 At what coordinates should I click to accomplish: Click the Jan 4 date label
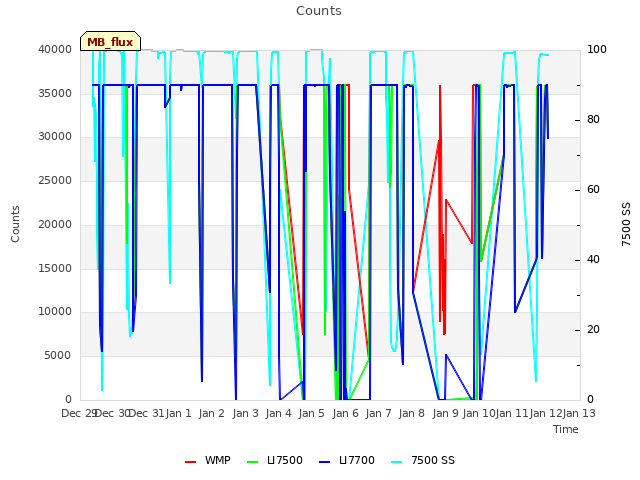tap(279, 413)
